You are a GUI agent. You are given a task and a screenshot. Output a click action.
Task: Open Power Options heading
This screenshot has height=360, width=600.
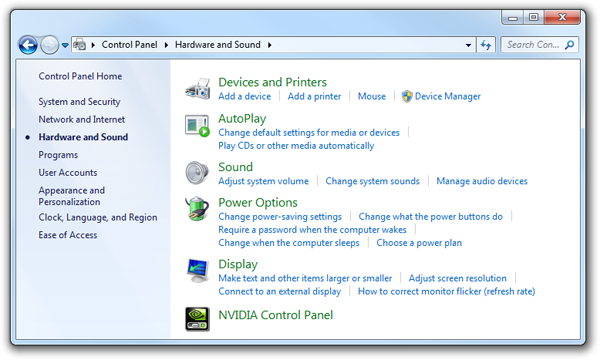coord(258,203)
